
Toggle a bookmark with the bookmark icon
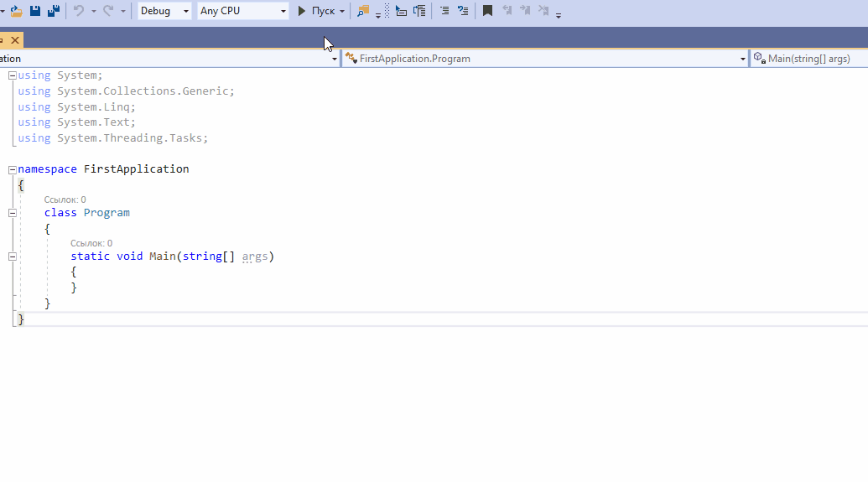(487, 11)
